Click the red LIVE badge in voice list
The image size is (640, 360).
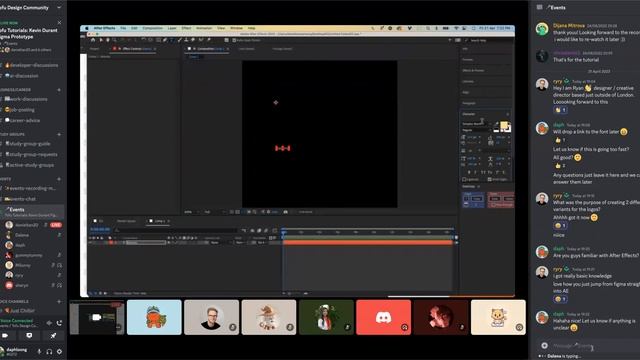coord(56,225)
